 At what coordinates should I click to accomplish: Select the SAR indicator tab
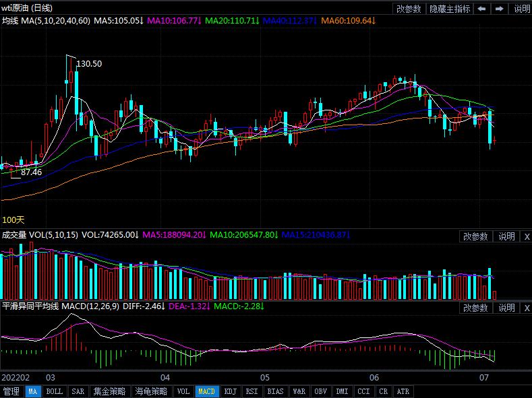(x=78, y=391)
